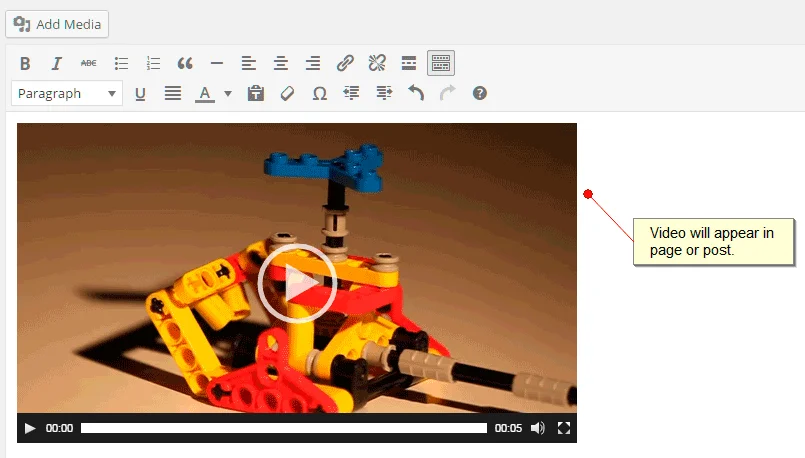The width and height of the screenshot is (805, 458).
Task: Click the 00:05 duration label
Action: click(508, 428)
